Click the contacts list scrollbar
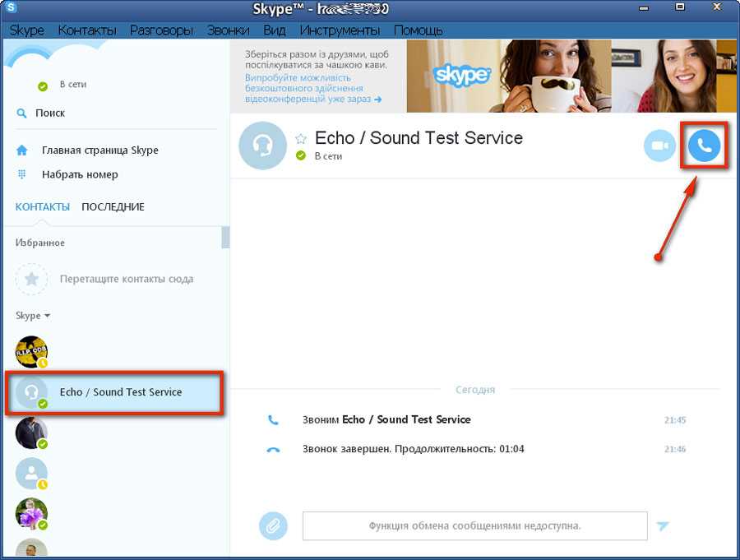Viewport: 740px width, 560px height. [x=225, y=237]
